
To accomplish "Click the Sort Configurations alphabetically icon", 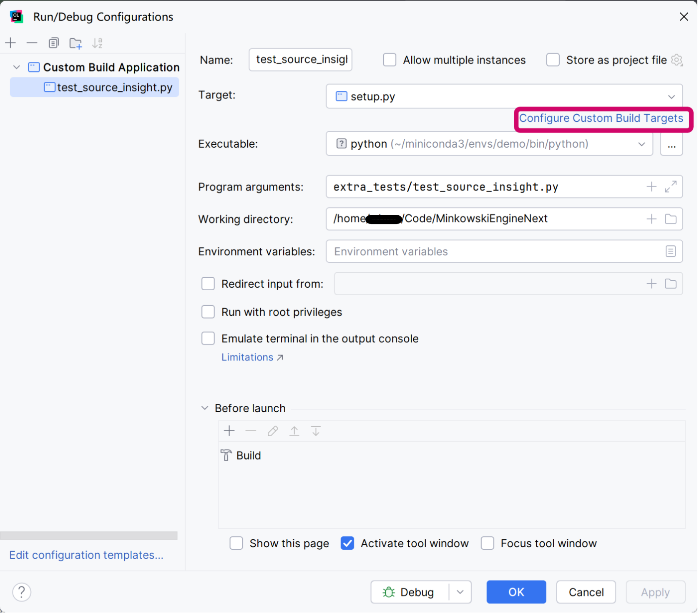I will pyautogui.click(x=97, y=43).
